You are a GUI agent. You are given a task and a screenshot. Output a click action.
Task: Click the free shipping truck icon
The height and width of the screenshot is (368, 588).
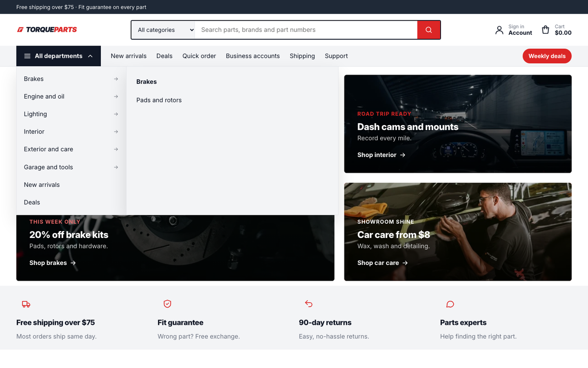click(26, 304)
